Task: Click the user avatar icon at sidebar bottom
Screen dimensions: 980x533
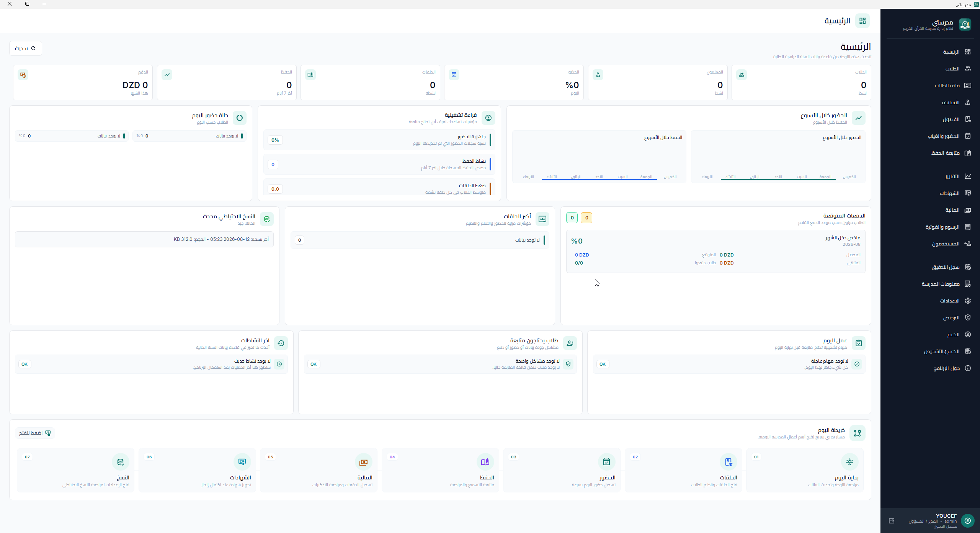Action: (968, 521)
